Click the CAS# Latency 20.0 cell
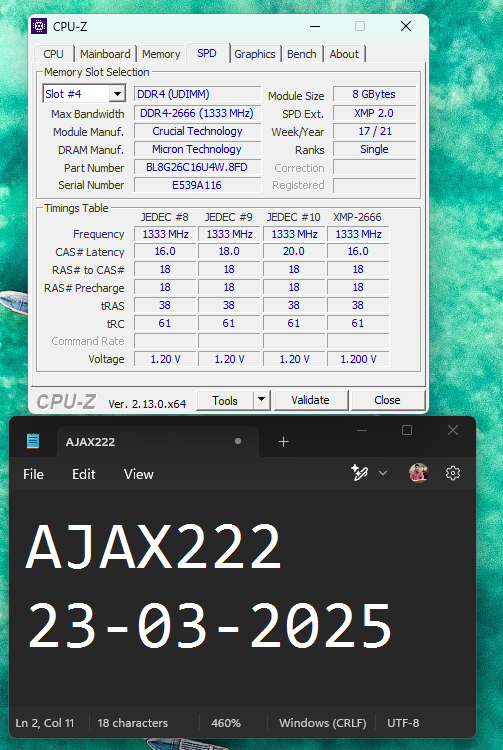 pos(294,252)
